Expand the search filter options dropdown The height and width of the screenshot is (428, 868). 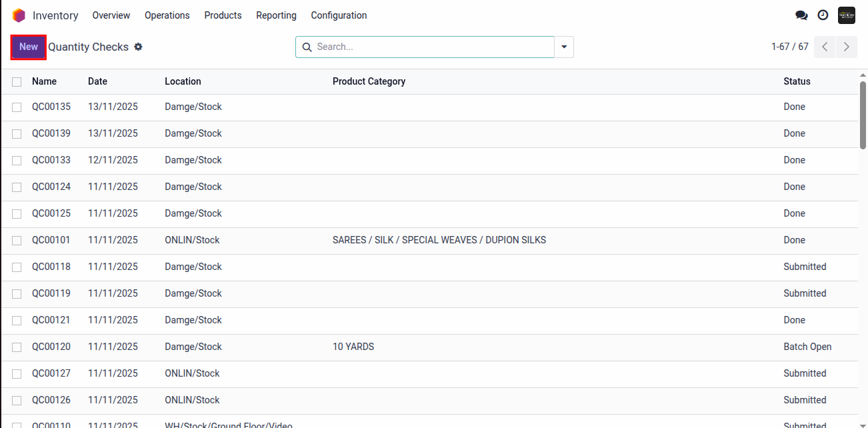coord(564,47)
